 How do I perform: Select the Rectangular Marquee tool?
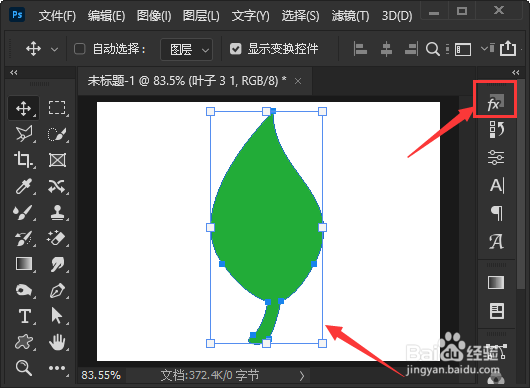(x=57, y=108)
